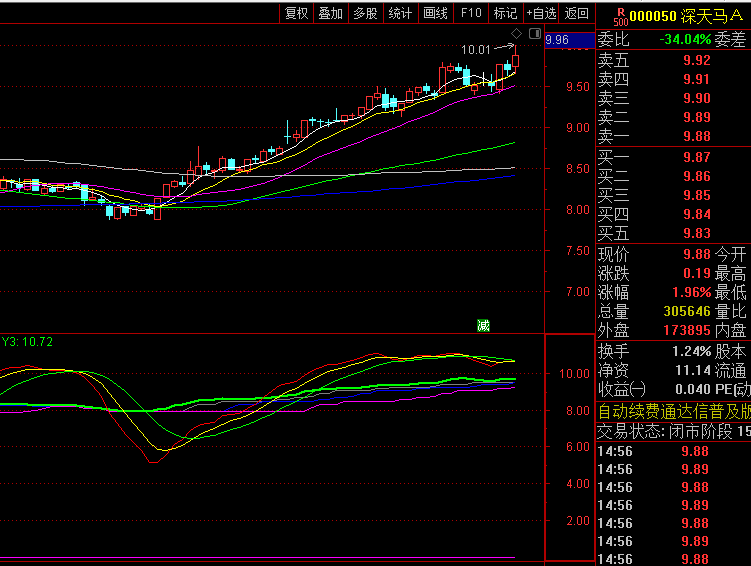Click the Y3: 10.72 indicator label

pos(27,342)
